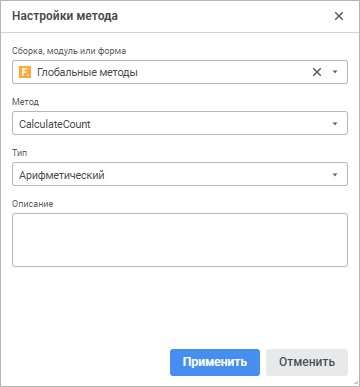The image size is (360, 387).
Task: Click the blank header area beside the dialog title
Action: point(223,16)
